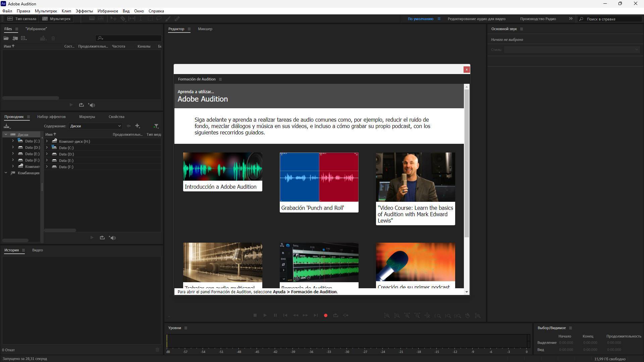Click the loop playback icon in Files panel
This screenshot has height=362, width=644.
click(81, 105)
